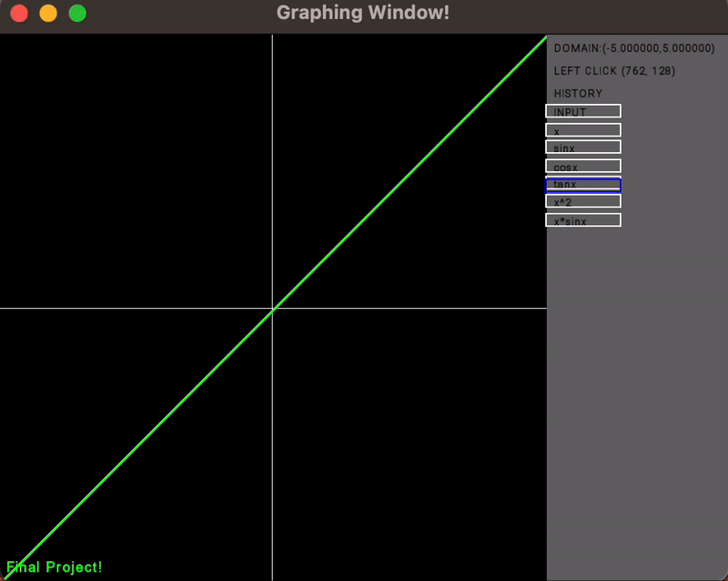Select the cosx function from history
The height and width of the screenshot is (581, 728).
582,166
